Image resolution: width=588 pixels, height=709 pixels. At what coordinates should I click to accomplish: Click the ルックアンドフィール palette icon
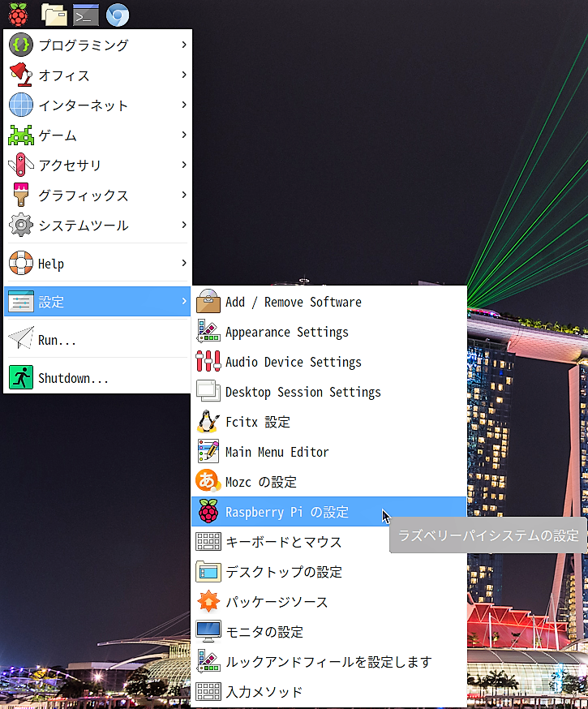point(208,661)
